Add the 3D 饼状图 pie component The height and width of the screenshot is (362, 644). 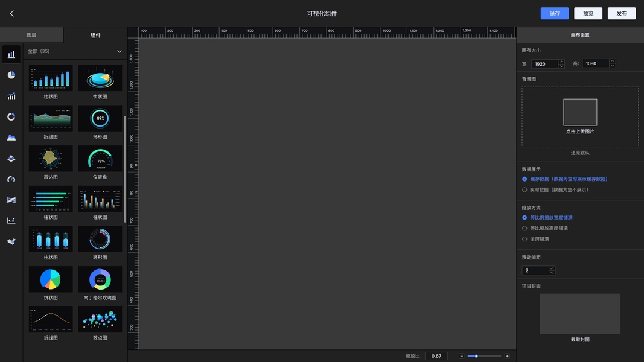coord(100,78)
